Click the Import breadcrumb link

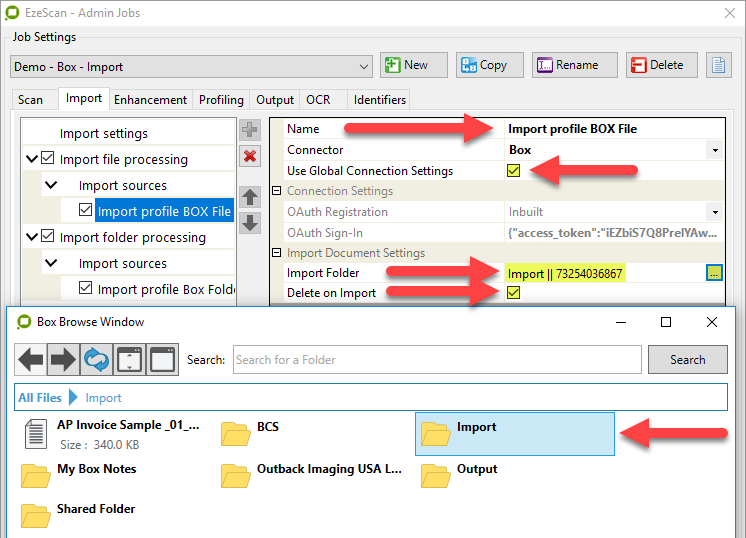coord(103,398)
